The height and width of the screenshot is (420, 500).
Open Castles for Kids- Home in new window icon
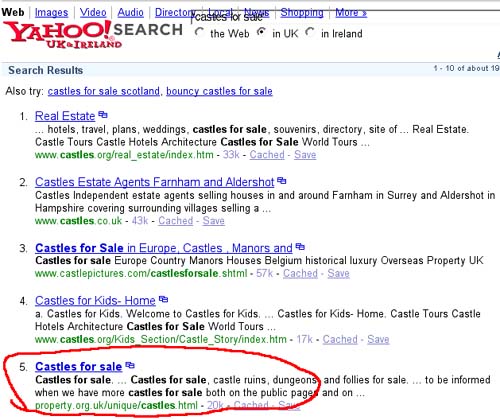(x=163, y=299)
